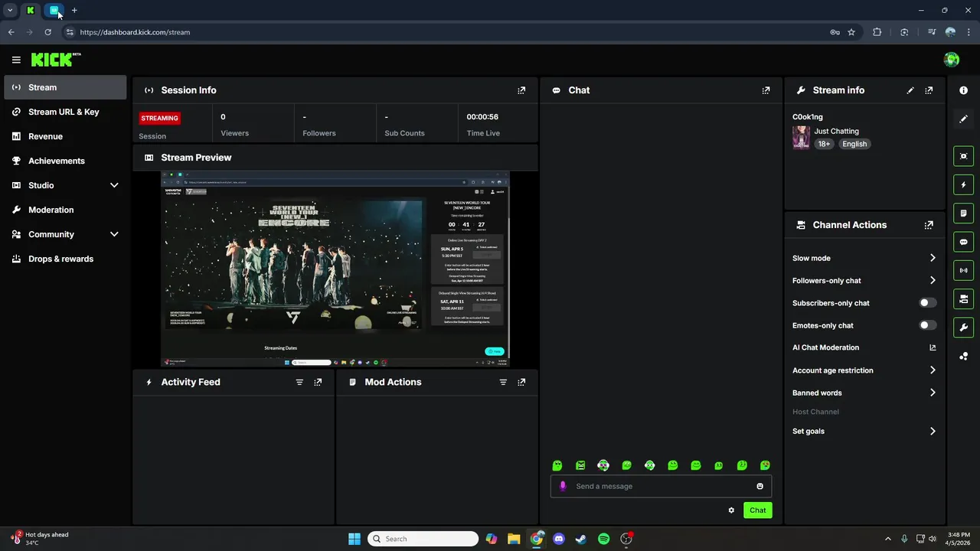Click the purple microphone in message box
Image resolution: width=980 pixels, height=551 pixels.
[x=563, y=486]
